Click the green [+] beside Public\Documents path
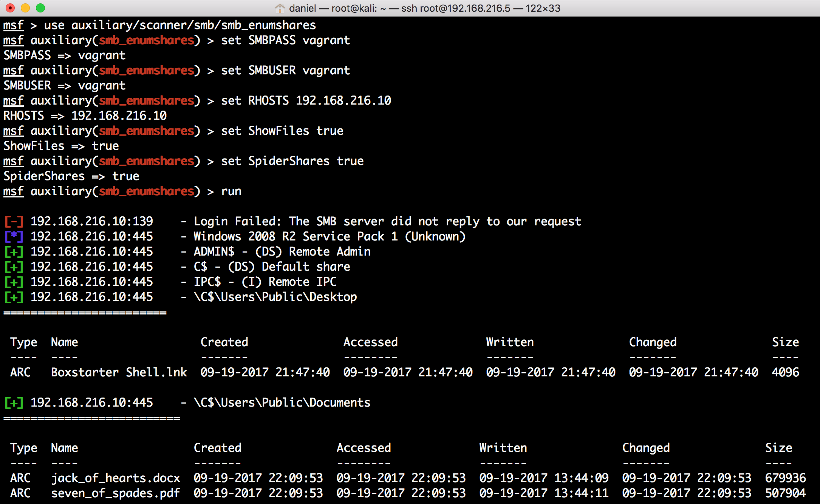 click(x=14, y=402)
